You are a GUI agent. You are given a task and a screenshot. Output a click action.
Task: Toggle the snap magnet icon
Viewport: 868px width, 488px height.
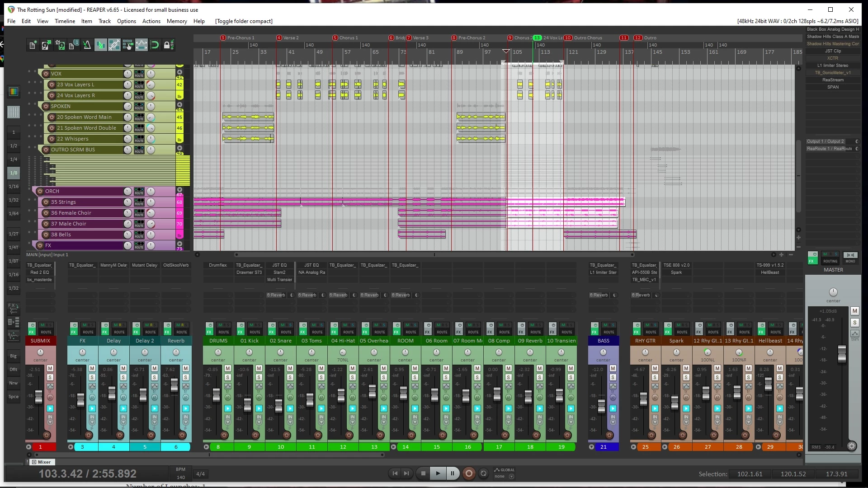tap(155, 45)
